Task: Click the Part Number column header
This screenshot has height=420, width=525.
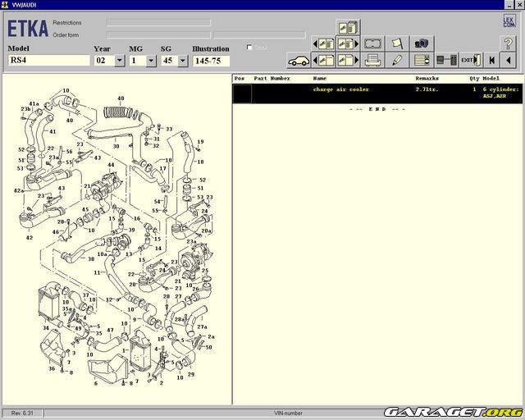Action: 272,79
